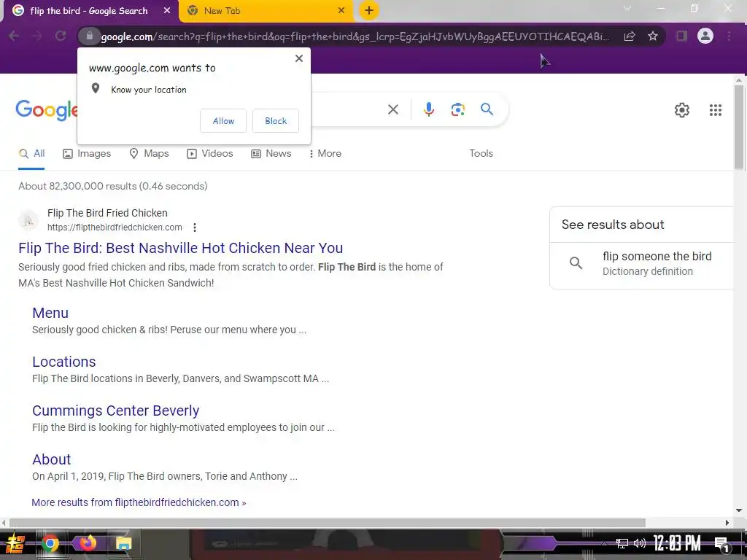Open Chrome from the taskbar
This screenshot has width=747, height=560.
(x=50, y=543)
